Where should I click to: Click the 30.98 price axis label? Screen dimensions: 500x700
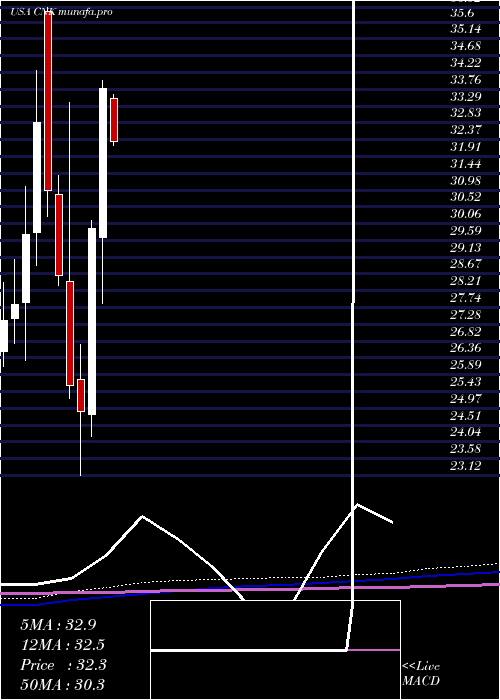click(466, 181)
